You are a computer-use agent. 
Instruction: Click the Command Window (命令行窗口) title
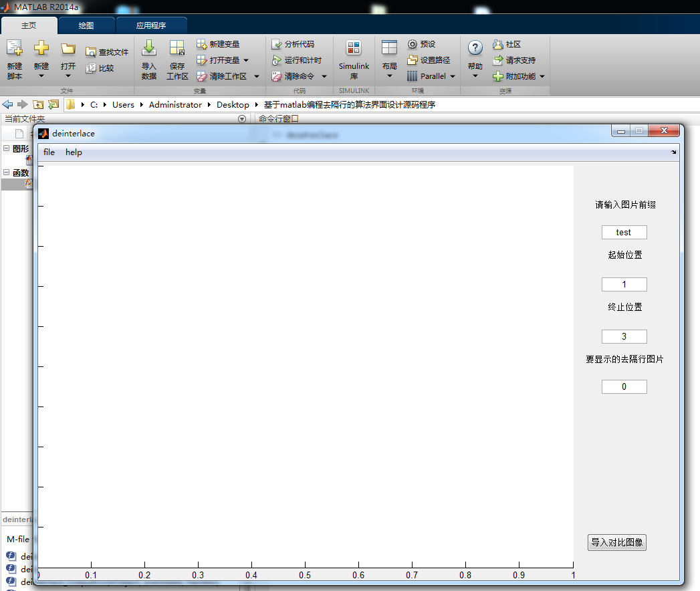[x=279, y=119]
